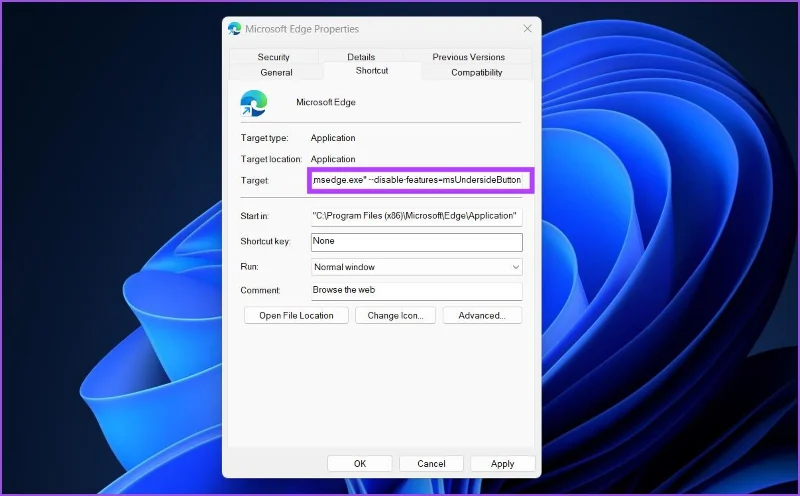Open the Advanced shortcut options
The image size is (800, 496).
(482, 315)
